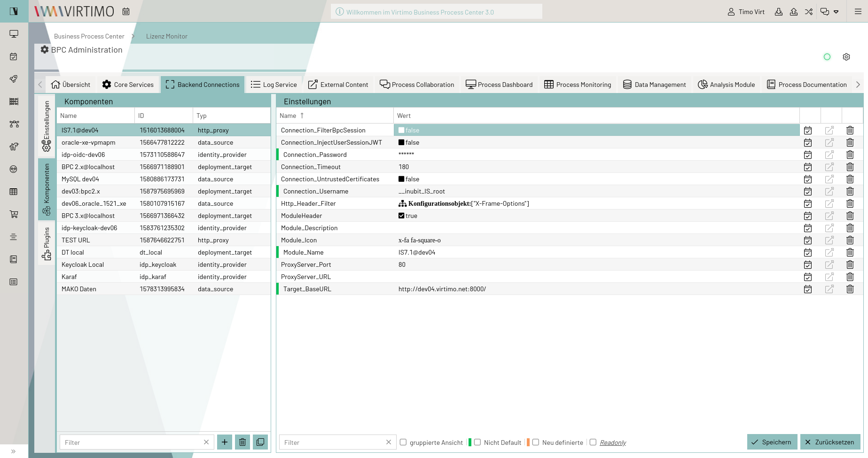The width and height of the screenshot is (868, 458).
Task: Edit the Module_Icon setting
Action: (829, 240)
